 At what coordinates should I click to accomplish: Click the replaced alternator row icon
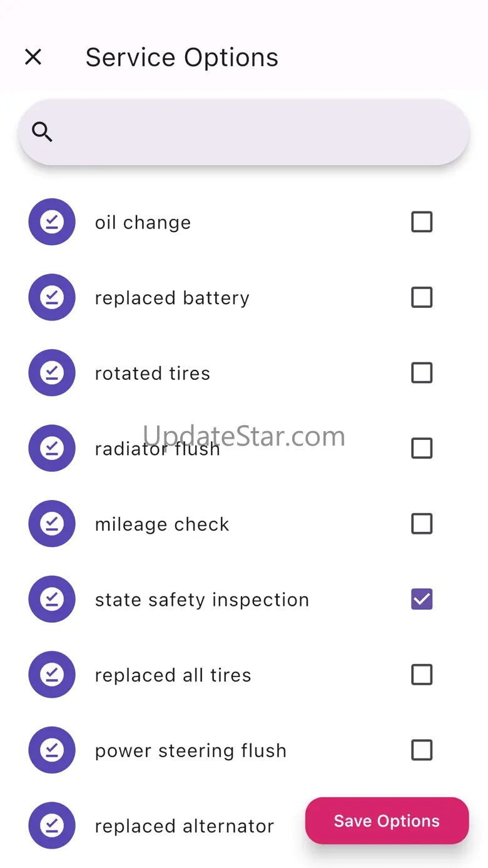52,825
